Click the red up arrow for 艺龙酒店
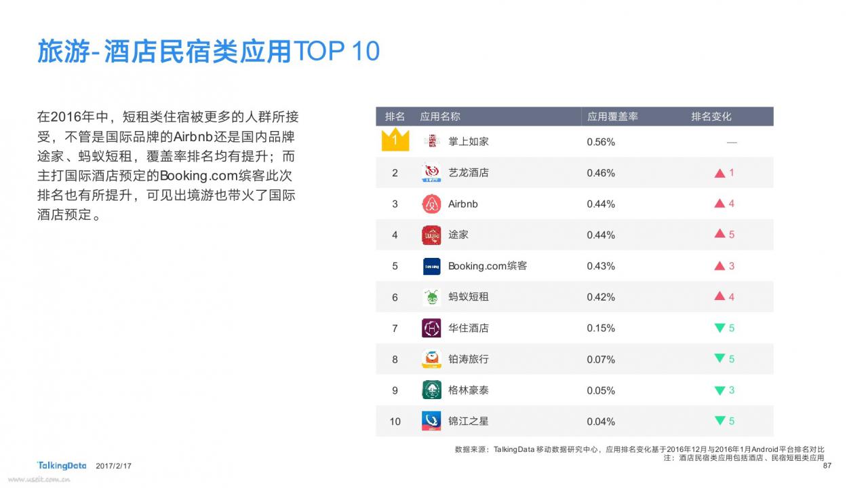Viewport: 868px width, 488px height. 719,173
